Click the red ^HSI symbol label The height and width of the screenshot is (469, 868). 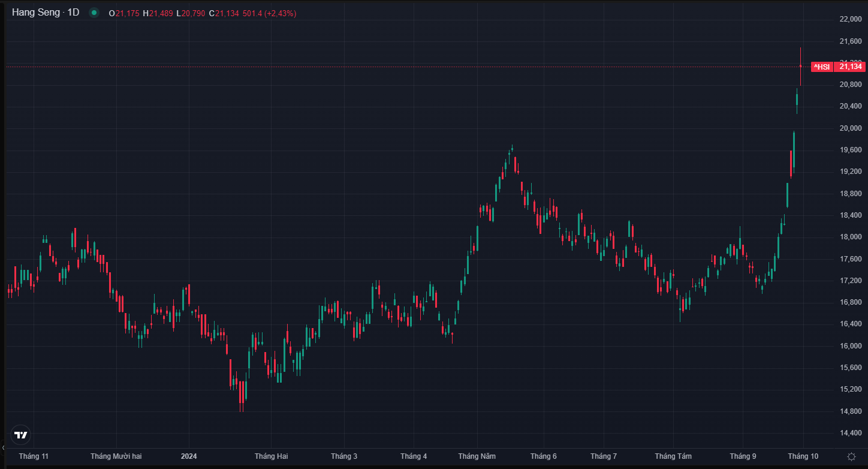821,67
